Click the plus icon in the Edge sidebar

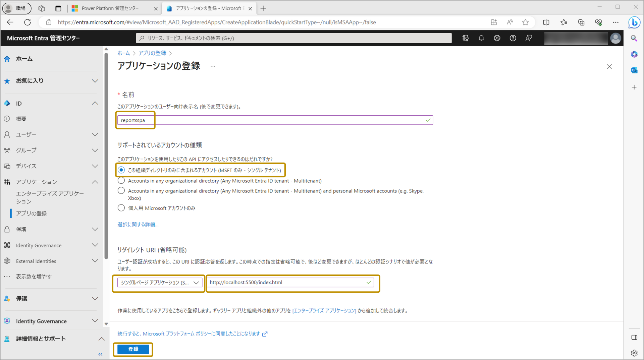pyautogui.click(x=634, y=87)
